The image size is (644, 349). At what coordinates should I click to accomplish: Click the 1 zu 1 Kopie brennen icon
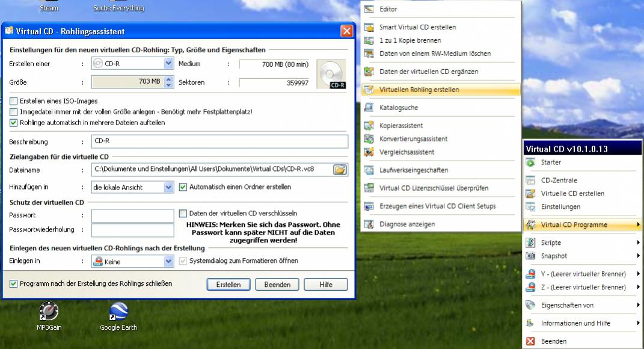[x=369, y=40]
